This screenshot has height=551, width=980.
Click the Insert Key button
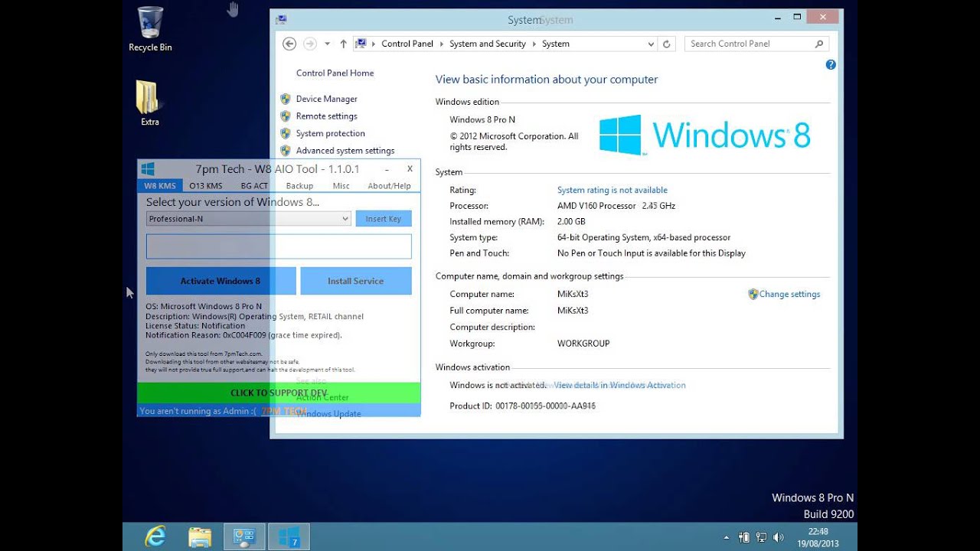(384, 219)
